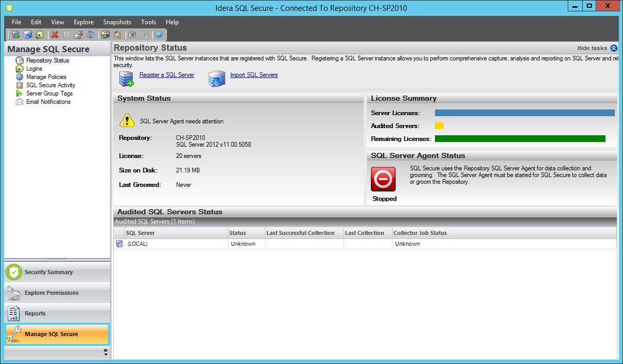Viewport: 623px width, 364px height.
Task: Open the Snapshots menu
Action: [x=117, y=22]
